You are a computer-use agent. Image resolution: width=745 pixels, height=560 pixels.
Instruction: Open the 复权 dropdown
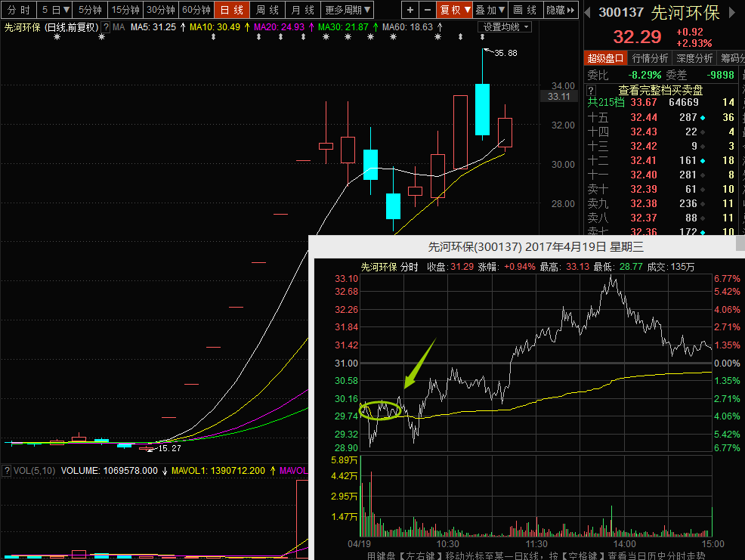(x=456, y=10)
